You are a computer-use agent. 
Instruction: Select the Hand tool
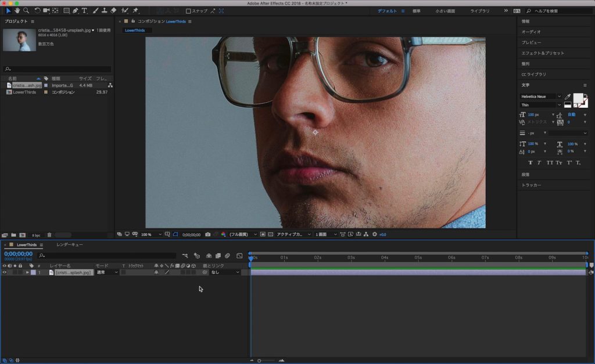tap(17, 10)
